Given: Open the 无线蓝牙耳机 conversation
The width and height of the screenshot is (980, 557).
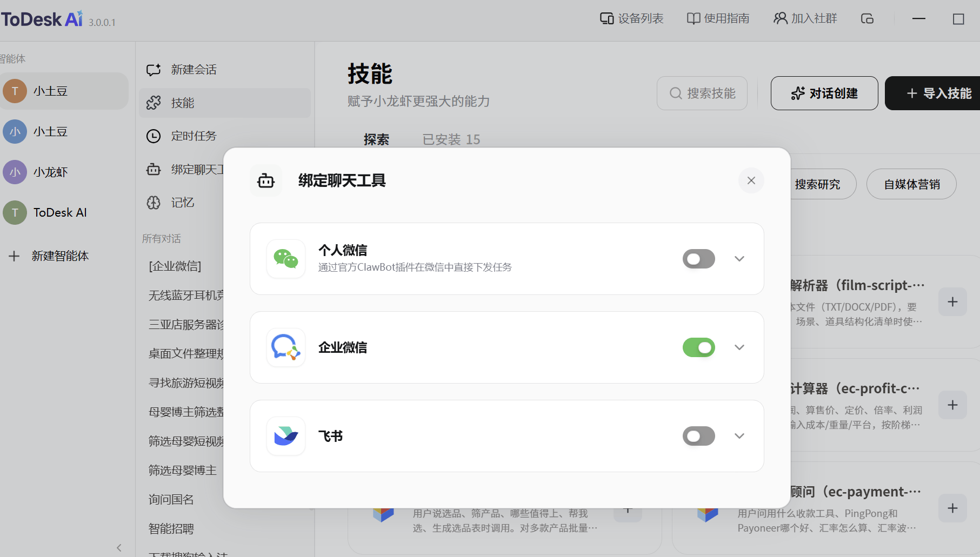Looking at the screenshot, I should click(x=186, y=295).
